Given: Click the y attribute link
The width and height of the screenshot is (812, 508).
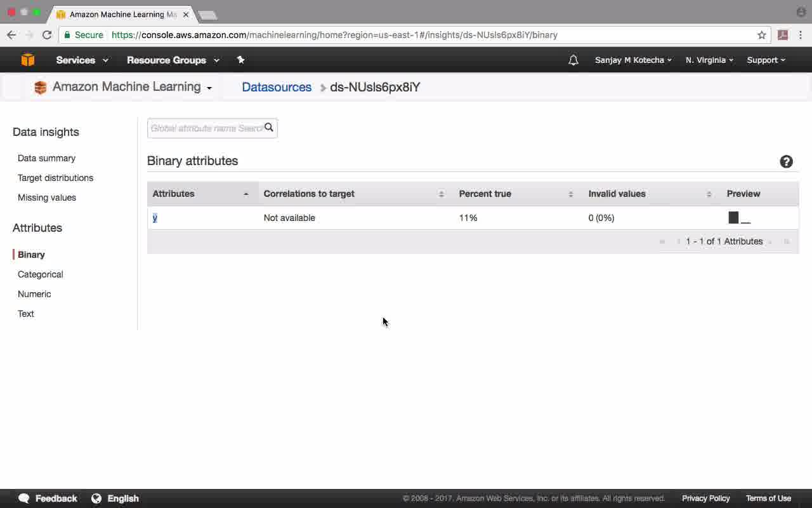Looking at the screenshot, I should click(x=155, y=218).
